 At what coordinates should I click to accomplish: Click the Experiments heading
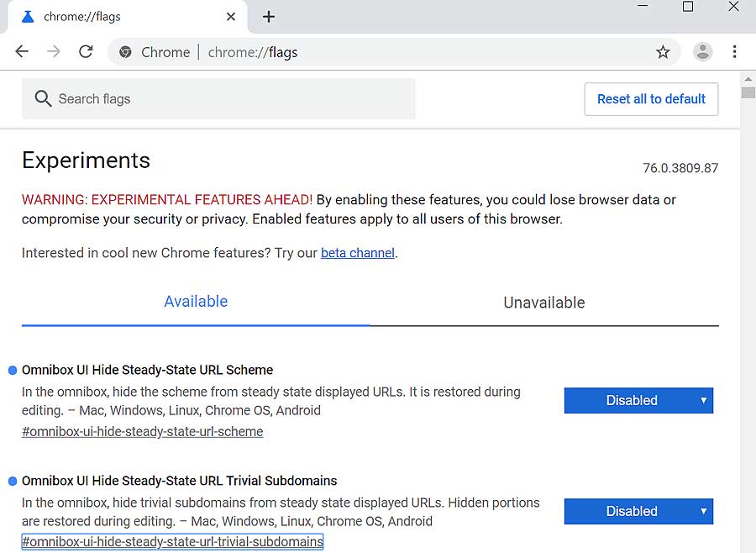point(87,161)
